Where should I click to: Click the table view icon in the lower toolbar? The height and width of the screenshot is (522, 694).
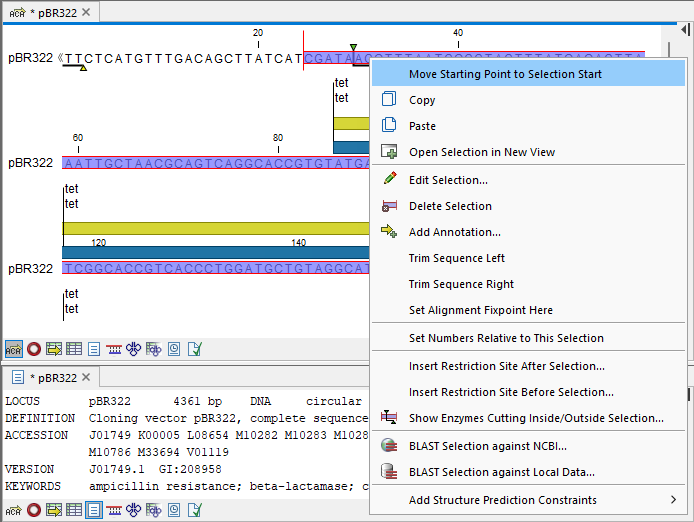click(74, 511)
